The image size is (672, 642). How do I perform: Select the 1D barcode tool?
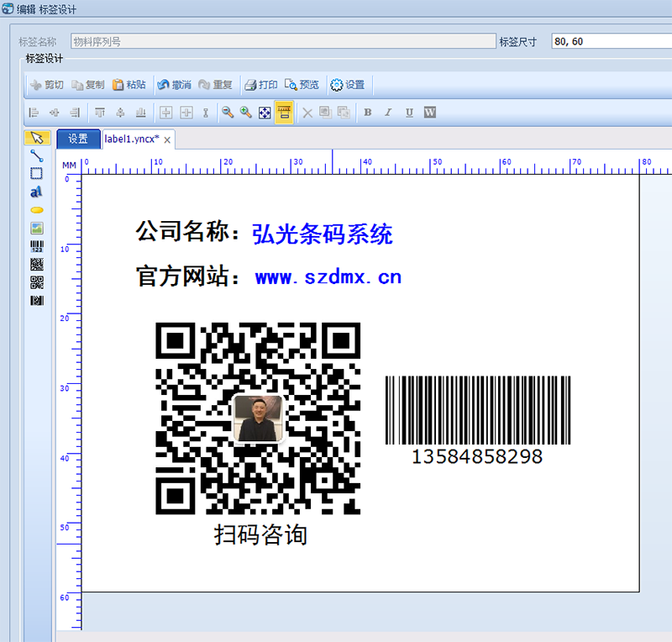[37, 246]
